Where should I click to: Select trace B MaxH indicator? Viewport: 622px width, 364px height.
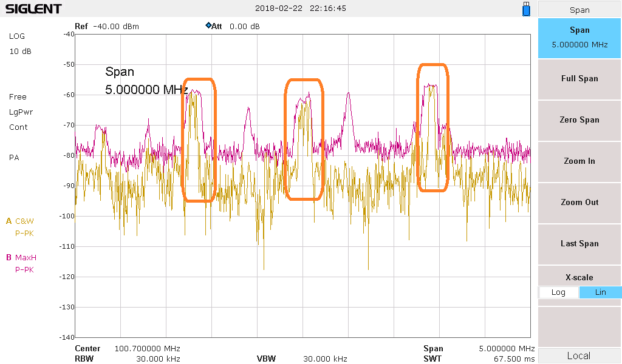21,257
